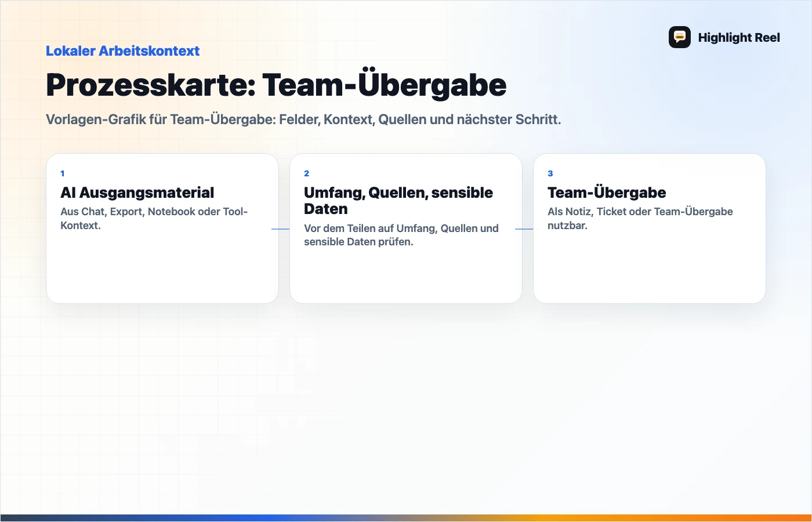Click the Highlight Reel brand name text

pyautogui.click(x=739, y=38)
